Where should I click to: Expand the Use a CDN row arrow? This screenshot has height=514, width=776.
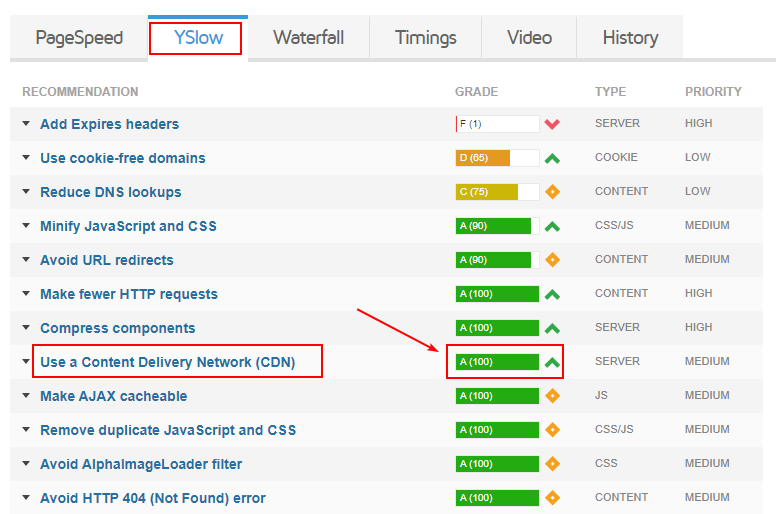coord(26,362)
